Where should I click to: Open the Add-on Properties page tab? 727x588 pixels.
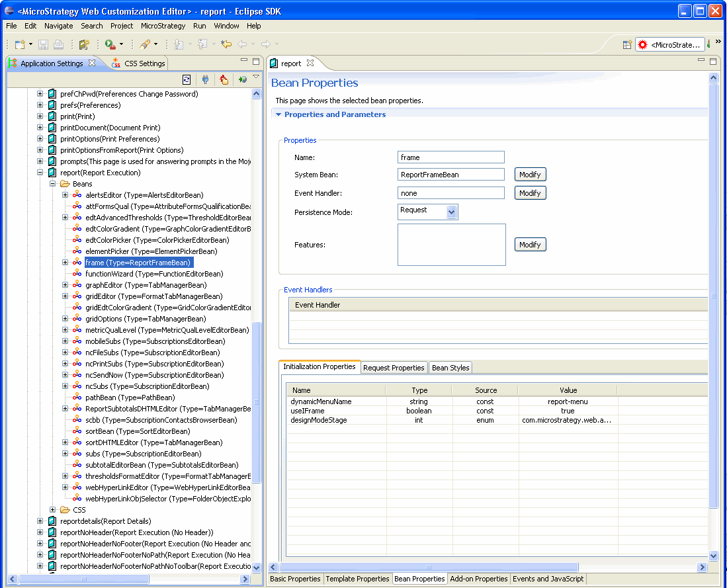point(478,579)
